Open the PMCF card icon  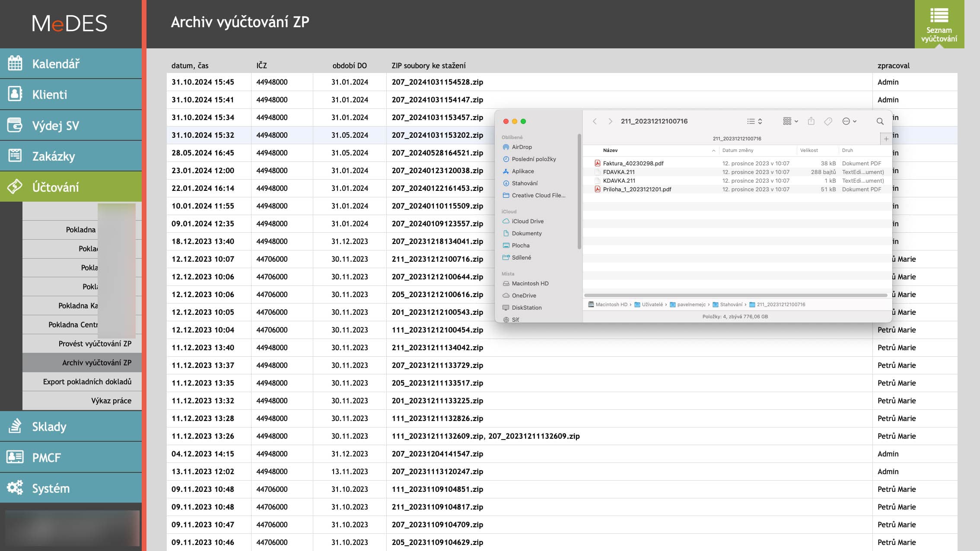click(15, 457)
